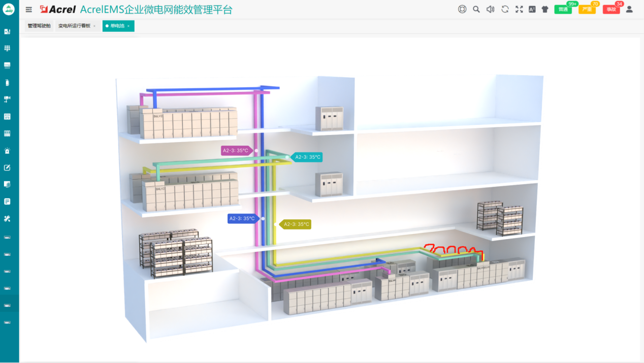Switch to the 变电所运行看板 tab
Image resolution: width=644 pixels, height=363 pixels.
(x=74, y=26)
